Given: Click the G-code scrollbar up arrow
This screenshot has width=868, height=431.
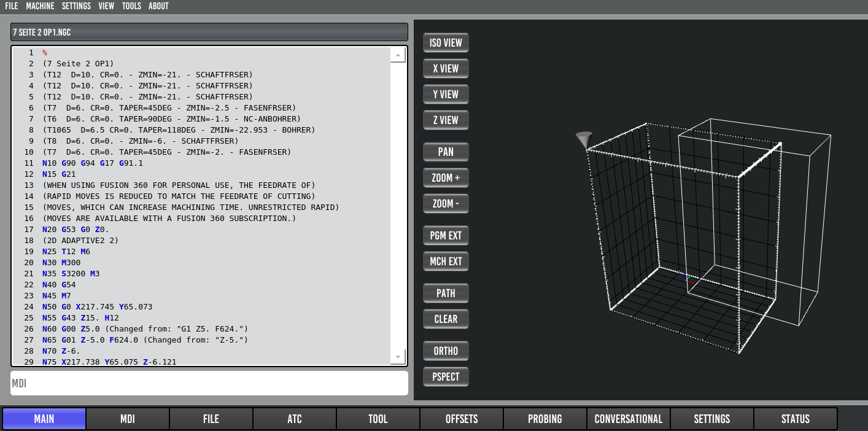Looking at the screenshot, I should [398, 55].
